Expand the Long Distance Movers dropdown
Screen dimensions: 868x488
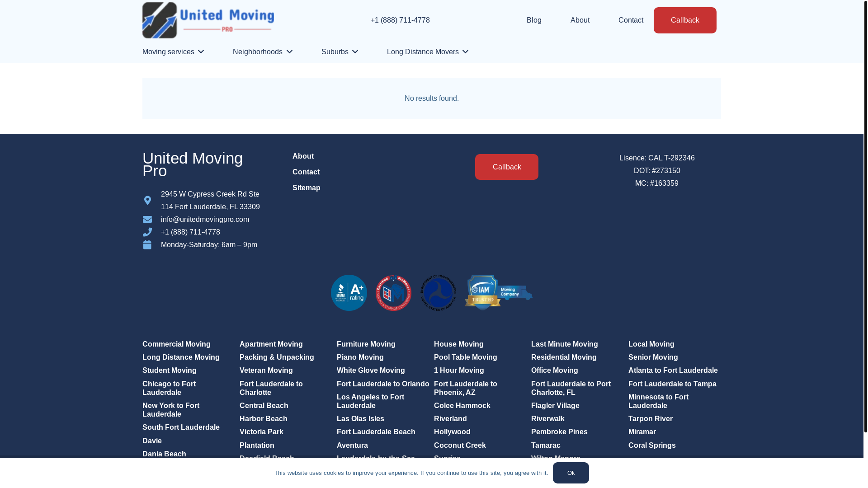coord(428,52)
